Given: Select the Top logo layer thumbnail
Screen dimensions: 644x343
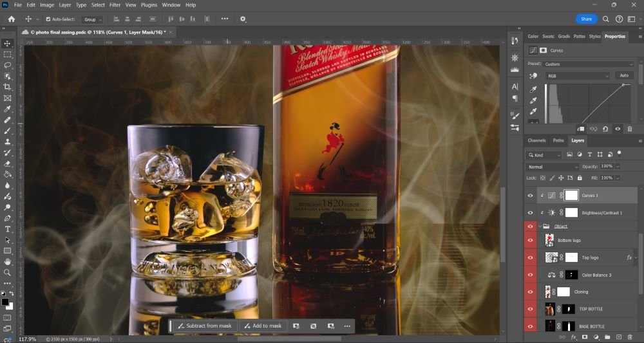Looking at the screenshot, I should (551, 257).
